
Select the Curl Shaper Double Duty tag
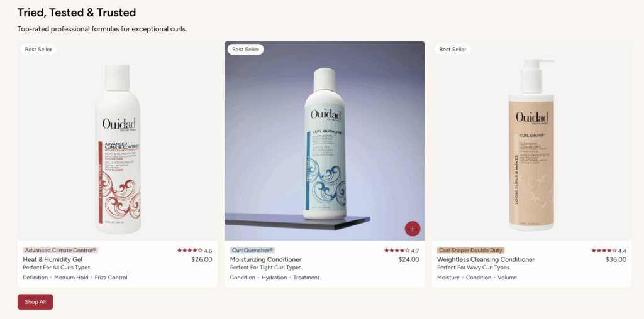pos(470,250)
